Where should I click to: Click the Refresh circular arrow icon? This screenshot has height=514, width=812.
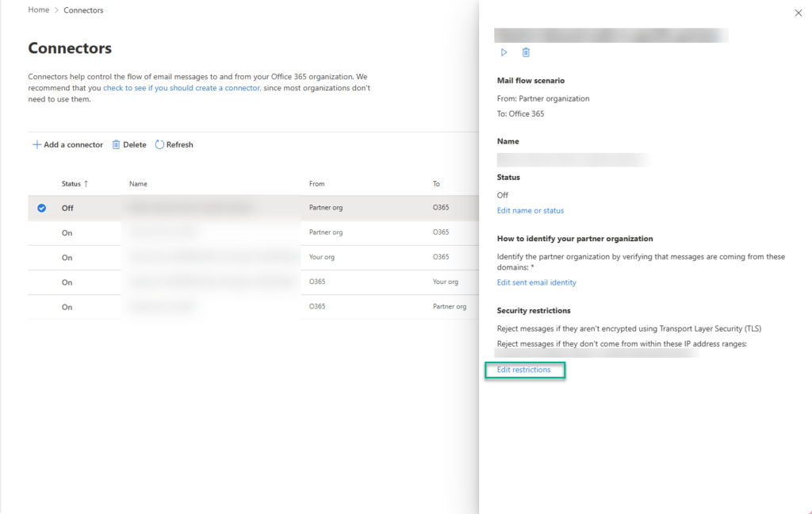(x=159, y=144)
